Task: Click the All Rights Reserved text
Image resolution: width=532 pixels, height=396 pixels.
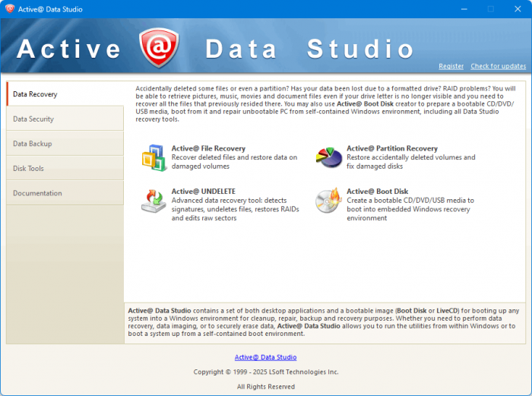Action: click(266, 386)
